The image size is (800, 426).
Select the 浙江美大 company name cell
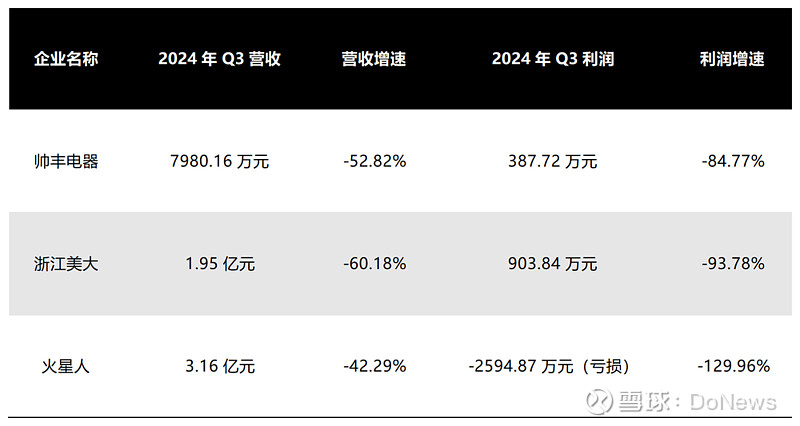tap(66, 264)
